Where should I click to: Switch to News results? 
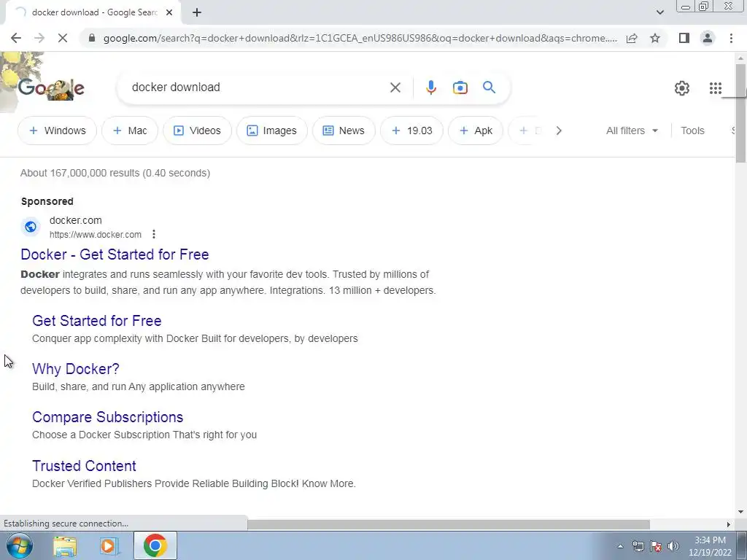344,131
